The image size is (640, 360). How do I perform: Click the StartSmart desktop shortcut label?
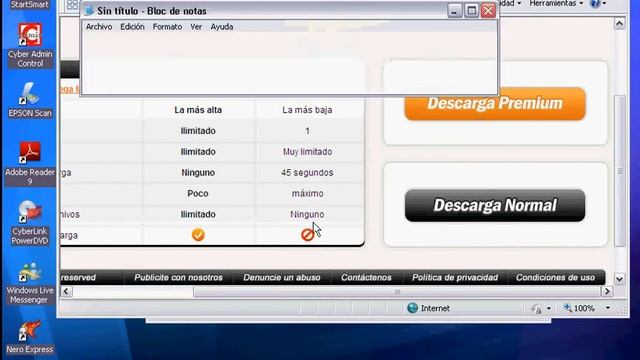(30, 4)
